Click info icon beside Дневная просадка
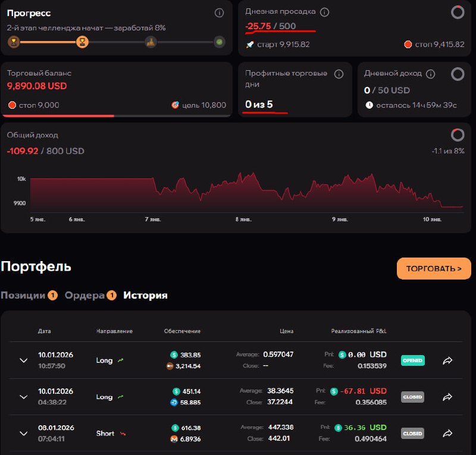476x455 pixels. click(324, 12)
